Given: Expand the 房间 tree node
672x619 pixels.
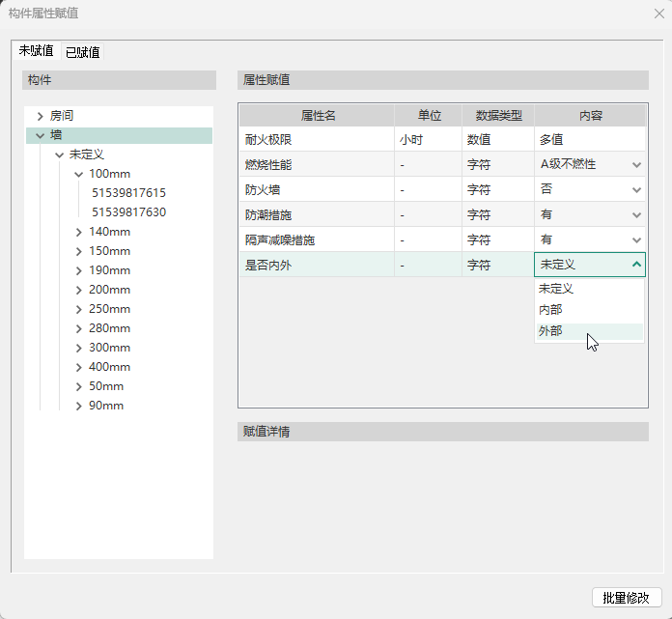Looking at the screenshot, I should pyautogui.click(x=40, y=116).
